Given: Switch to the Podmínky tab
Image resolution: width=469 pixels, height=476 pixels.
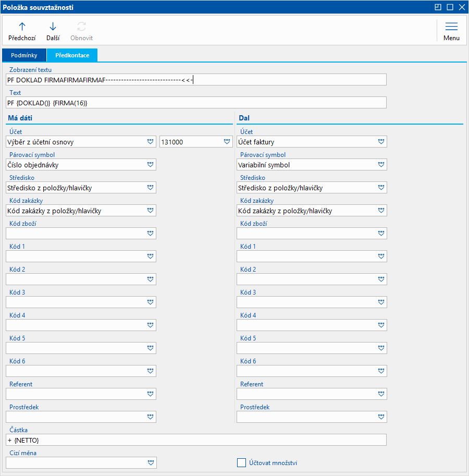Looking at the screenshot, I should coord(24,55).
